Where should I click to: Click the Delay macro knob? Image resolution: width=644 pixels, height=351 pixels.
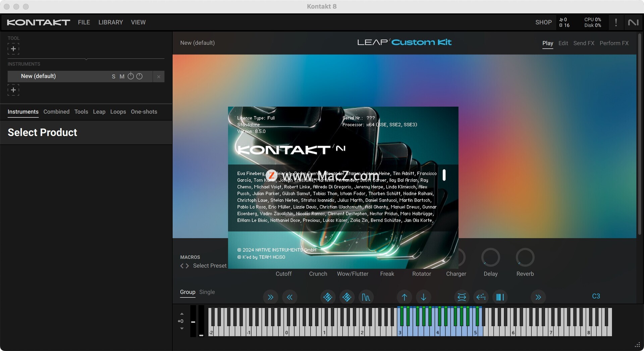tap(490, 257)
